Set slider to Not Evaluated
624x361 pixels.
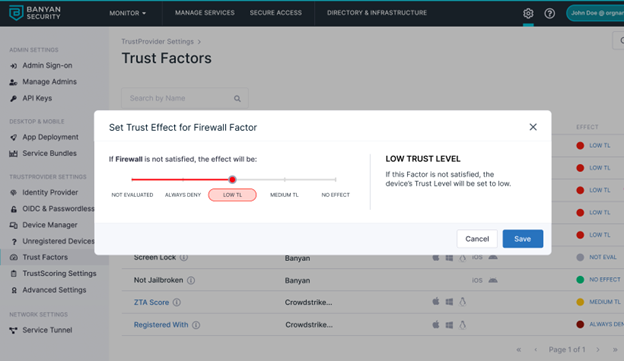coord(132,195)
